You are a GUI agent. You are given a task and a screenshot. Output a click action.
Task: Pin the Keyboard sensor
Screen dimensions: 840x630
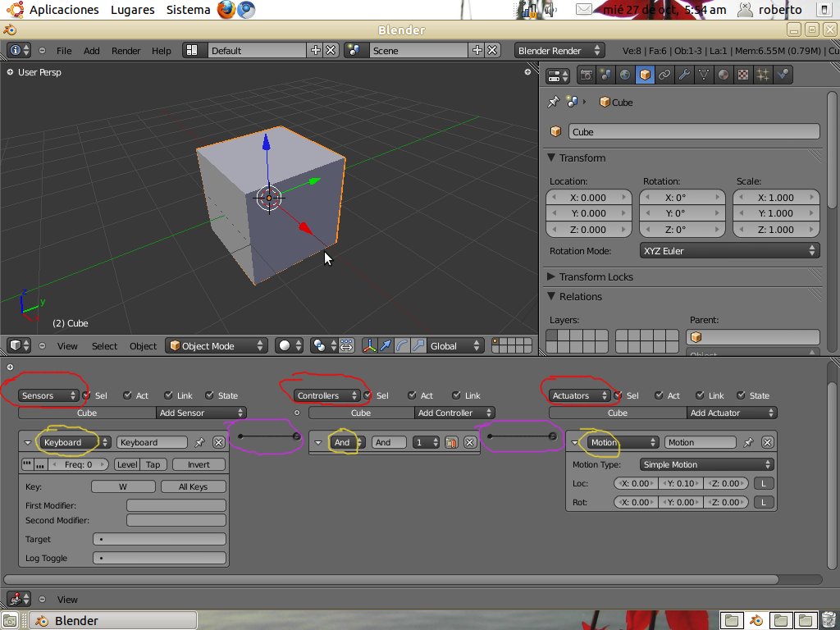click(x=200, y=442)
